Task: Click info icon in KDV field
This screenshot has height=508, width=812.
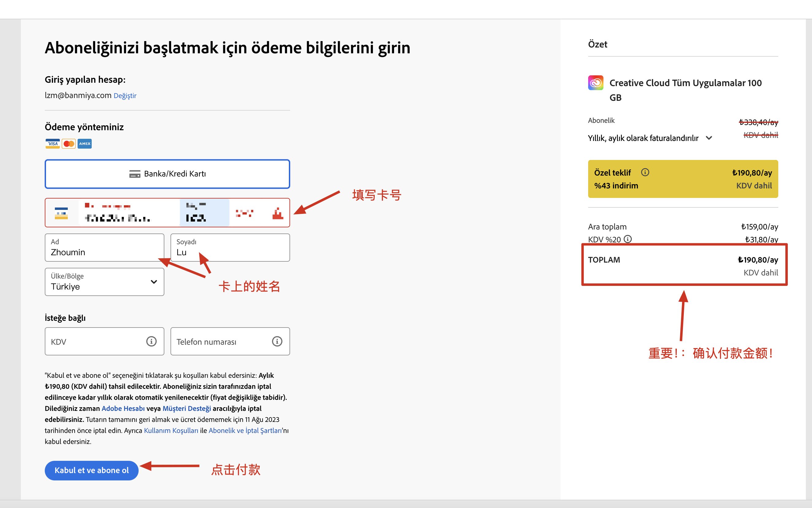Action: (151, 341)
